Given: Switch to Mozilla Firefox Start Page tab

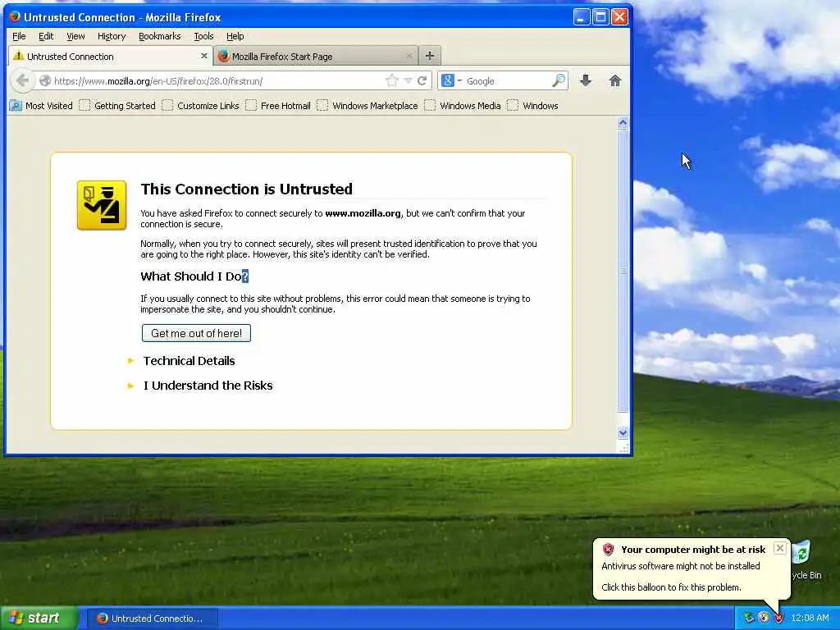Looking at the screenshot, I should (316, 57).
